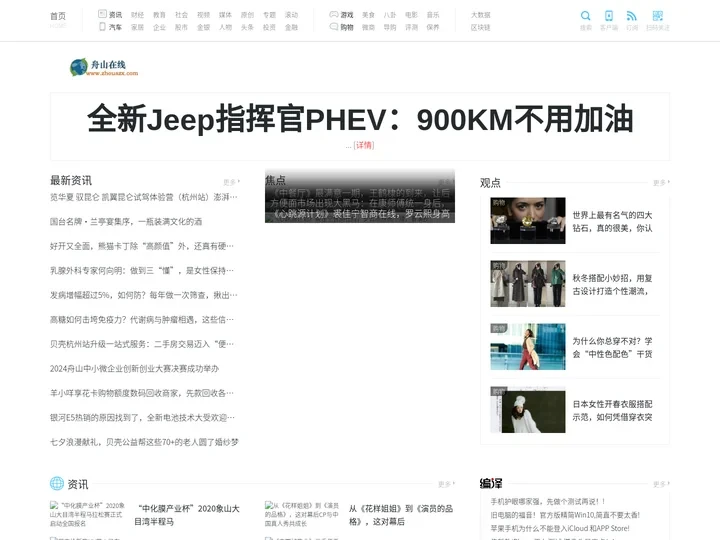This screenshot has width=720, height=540.
Task: Open the 中性色配色 fashion thumbnail
Action: tap(528, 347)
